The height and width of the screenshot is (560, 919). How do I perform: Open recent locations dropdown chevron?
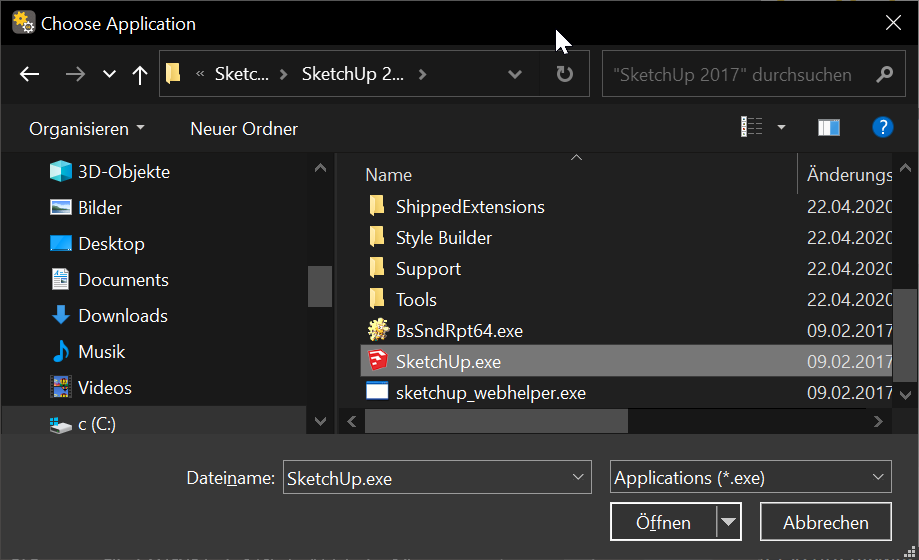pyautogui.click(x=109, y=74)
